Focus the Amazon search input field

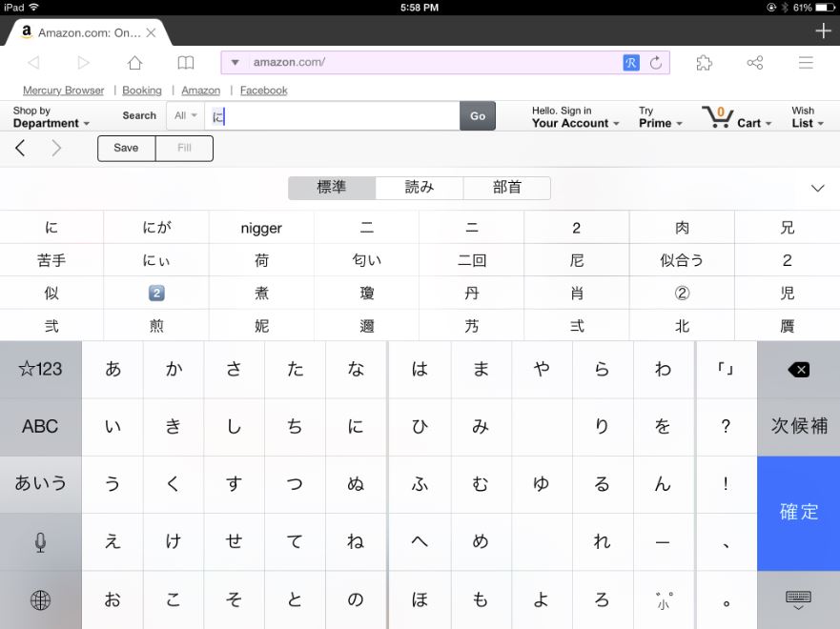[332, 115]
